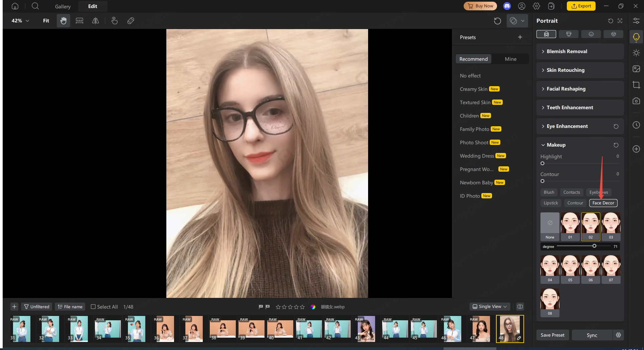Click the face detection icon in Portrait header
Viewport: 644px width, 350px height.
click(620, 21)
